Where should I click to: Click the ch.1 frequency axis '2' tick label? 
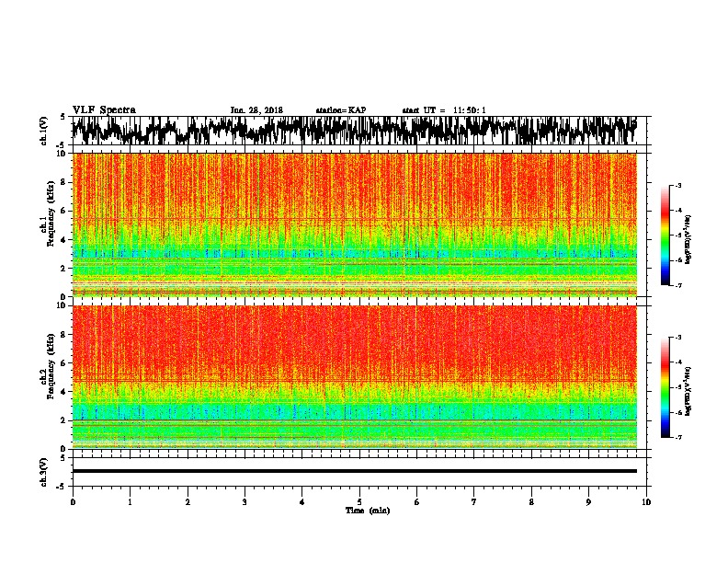point(64,268)
